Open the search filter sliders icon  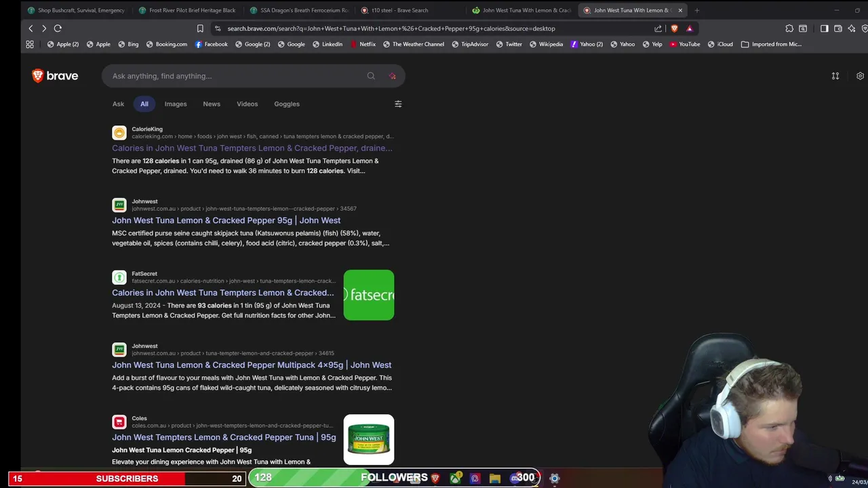point(398,104)
